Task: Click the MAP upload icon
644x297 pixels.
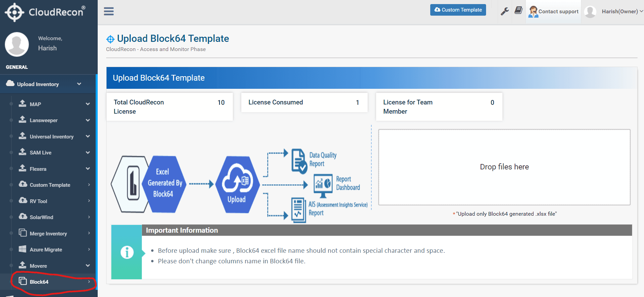Action: 22,103
